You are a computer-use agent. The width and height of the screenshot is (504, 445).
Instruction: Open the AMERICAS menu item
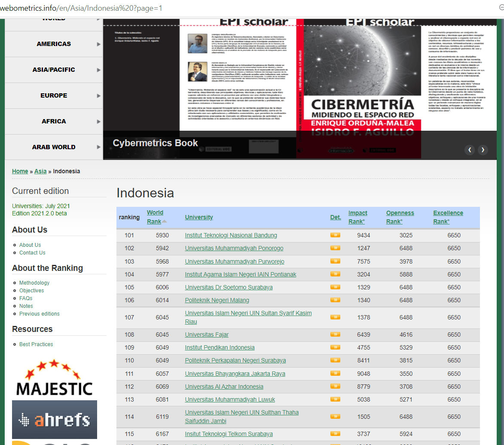[x=54, y=44]
